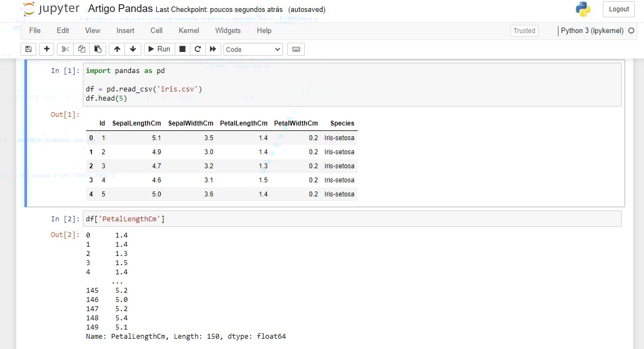Click Iris-setosa in table row index 3
Viewport: 644px width, 349px height.
click(x=339, y=180)
